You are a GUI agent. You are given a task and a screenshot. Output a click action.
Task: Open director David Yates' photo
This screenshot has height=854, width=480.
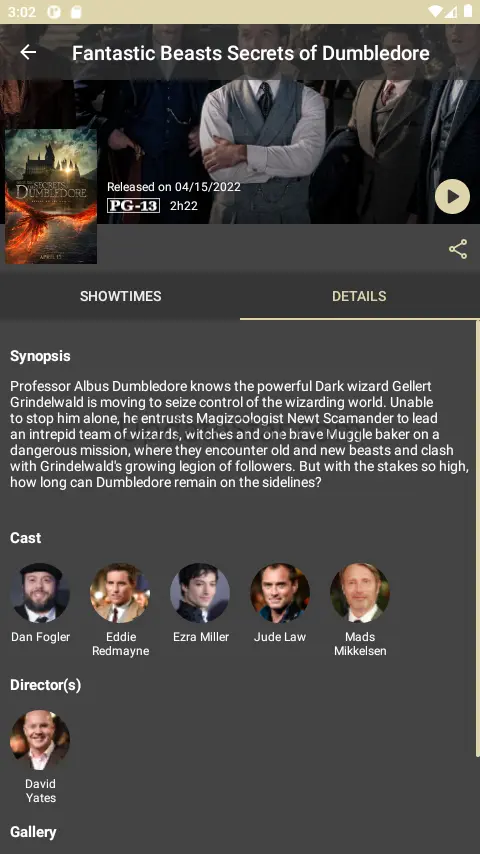click(40, 740)
